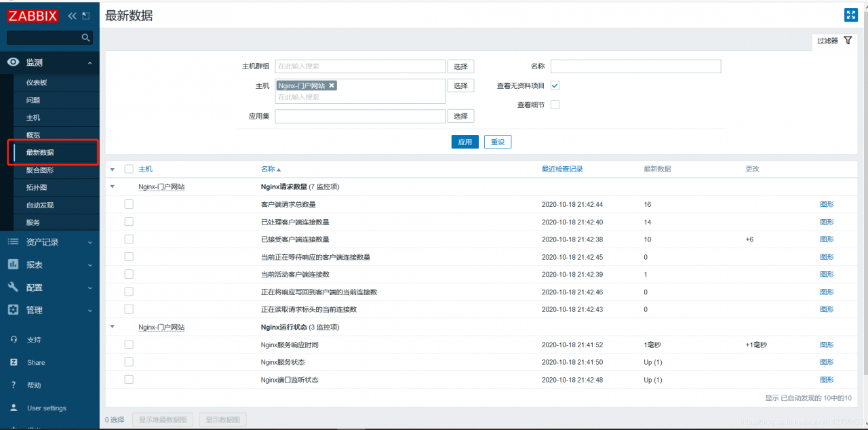The height and width of the screenshot is (430, 868).
Task: Open 仪表板 in the sidebar
Action: coord(37,83)
